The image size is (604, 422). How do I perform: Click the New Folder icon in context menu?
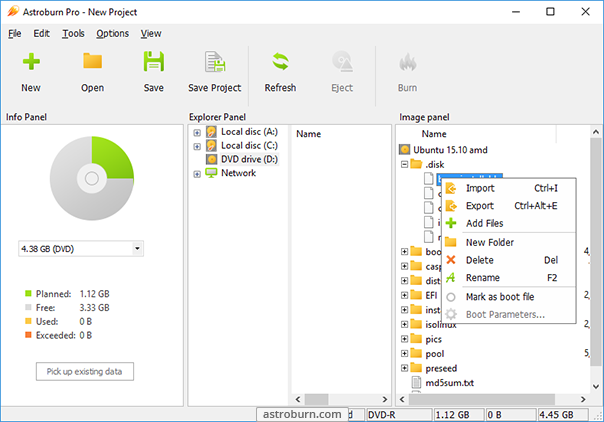coord(451,243)
